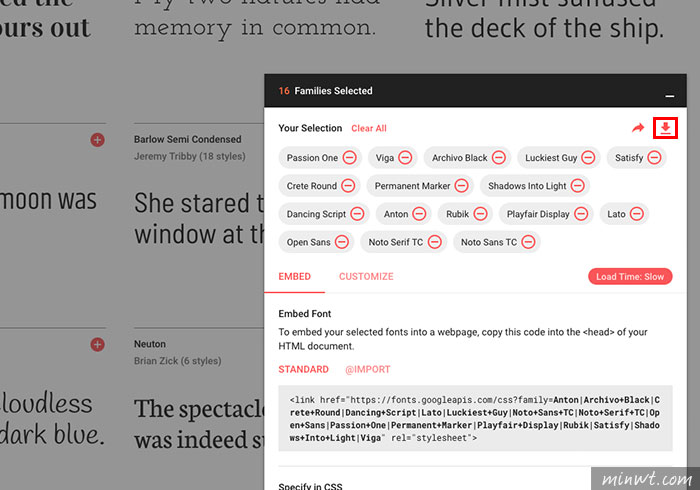
Task: Remove Playfair Display from selection
Action: [581, 214]
